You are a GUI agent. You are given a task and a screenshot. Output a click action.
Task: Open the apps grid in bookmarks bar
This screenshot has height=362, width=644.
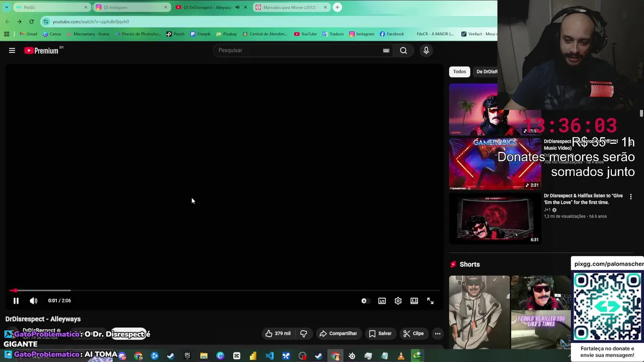(7, 34)
